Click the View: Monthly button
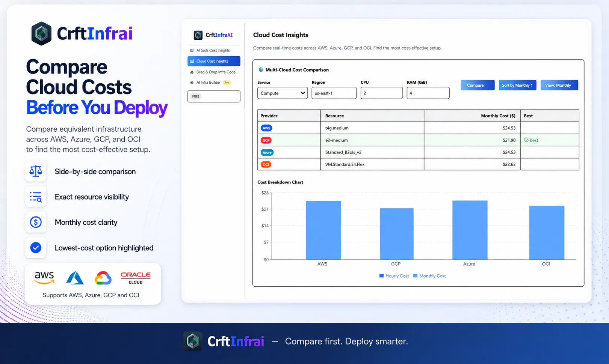Screen dimensions: 609x364 pyautogui.click(x=559, y=85)
